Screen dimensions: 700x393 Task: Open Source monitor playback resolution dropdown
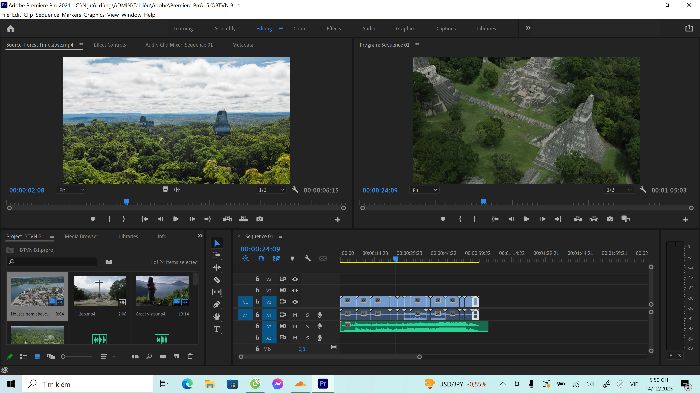pyautogui.click(x=271, y=190)
